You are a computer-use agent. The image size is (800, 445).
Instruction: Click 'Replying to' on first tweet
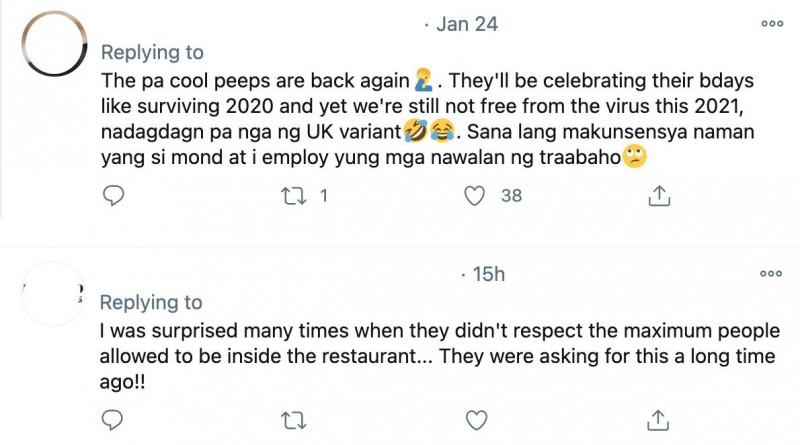click(151, 52)
